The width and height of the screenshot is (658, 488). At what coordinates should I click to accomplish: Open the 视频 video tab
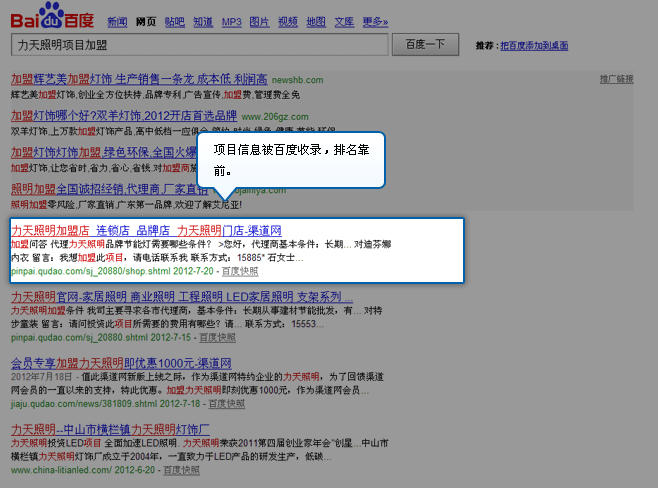288,22
